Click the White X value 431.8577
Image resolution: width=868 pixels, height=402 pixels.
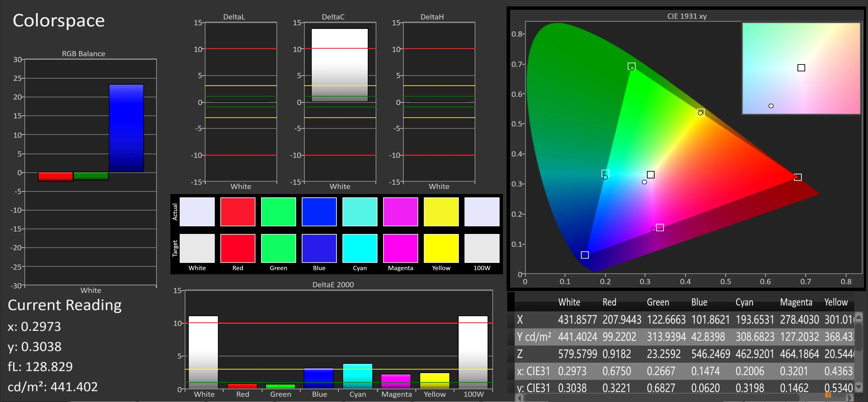pos(577,320)
